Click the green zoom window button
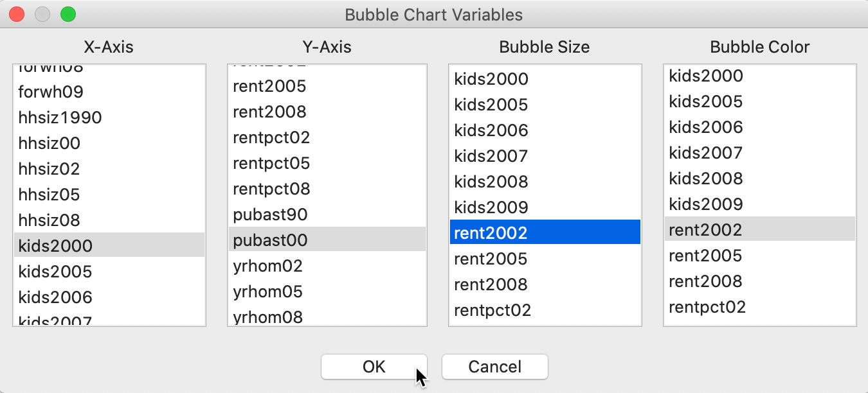868x393 pixels. point(68,13)
